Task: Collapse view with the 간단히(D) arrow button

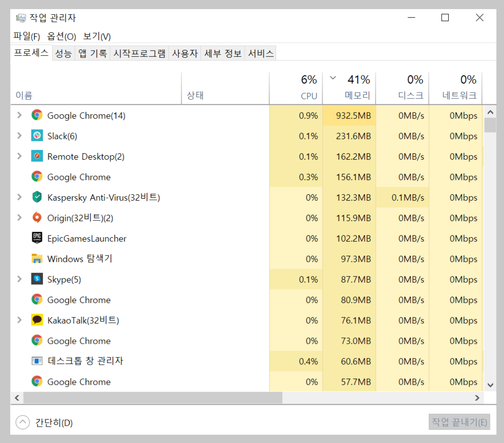Action: click(x=22, y=422)
